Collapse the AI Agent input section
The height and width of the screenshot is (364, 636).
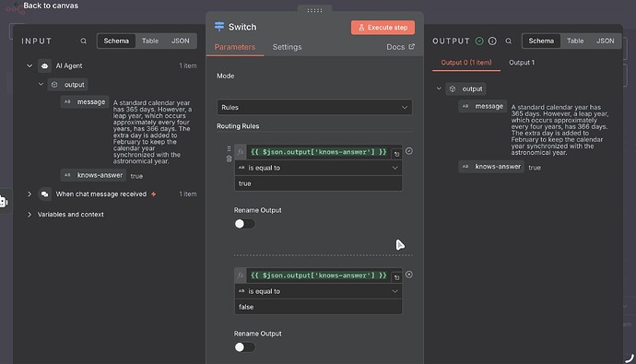(29, 65)
